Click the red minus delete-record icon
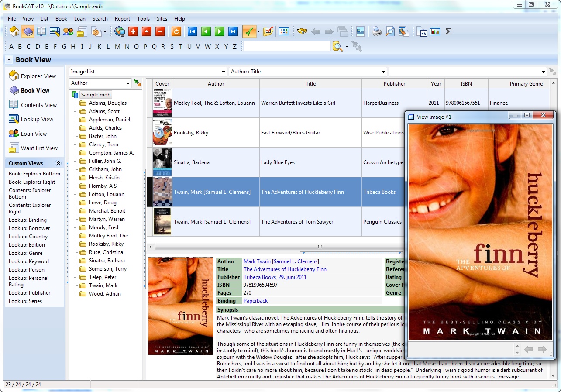561x392 pixels. coord(160,31)
